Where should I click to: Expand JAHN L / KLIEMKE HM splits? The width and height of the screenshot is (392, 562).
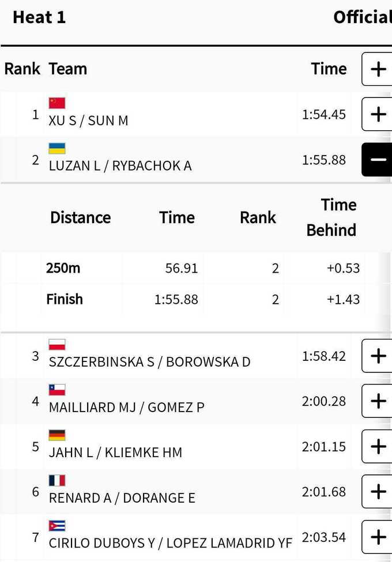pos(378,446)
